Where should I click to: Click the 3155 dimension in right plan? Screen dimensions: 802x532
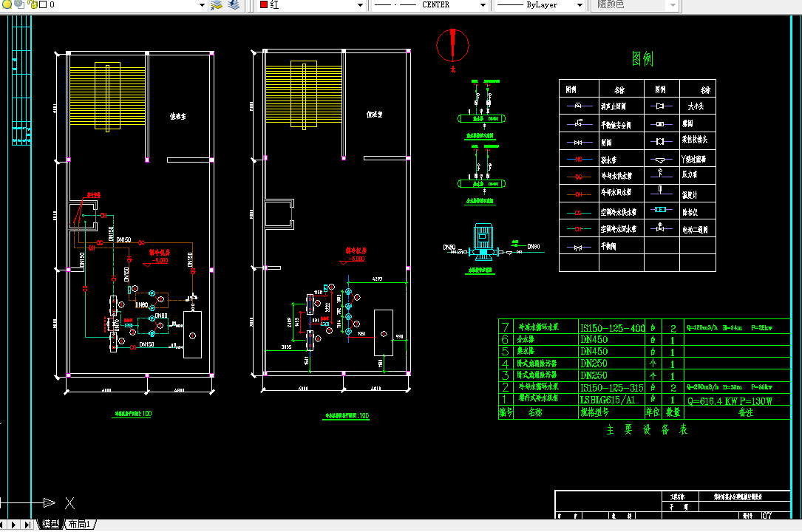click(287, 347)
